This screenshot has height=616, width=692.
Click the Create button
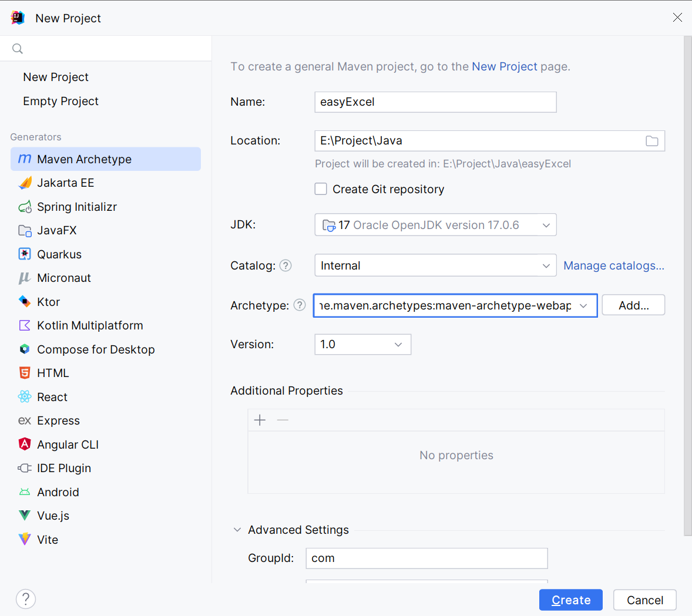(570, 600)
